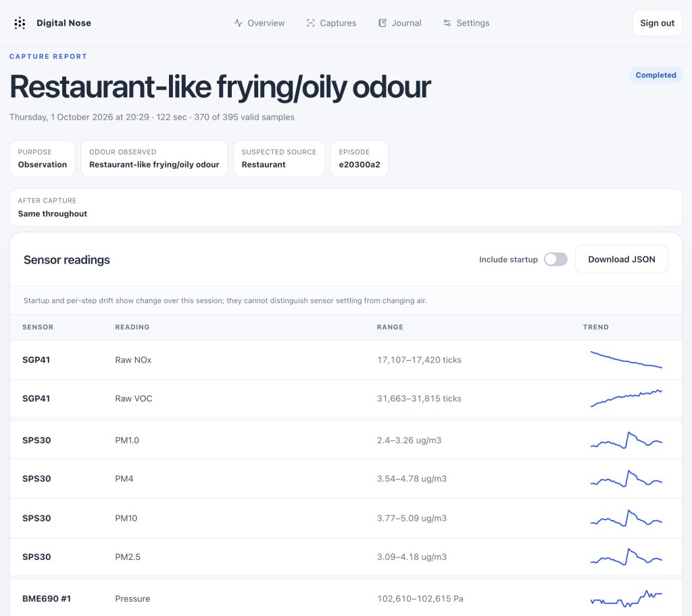The height and width of the screenshot is (616, 692).
Task: Click the Range column header
Action: click(390, 327)
